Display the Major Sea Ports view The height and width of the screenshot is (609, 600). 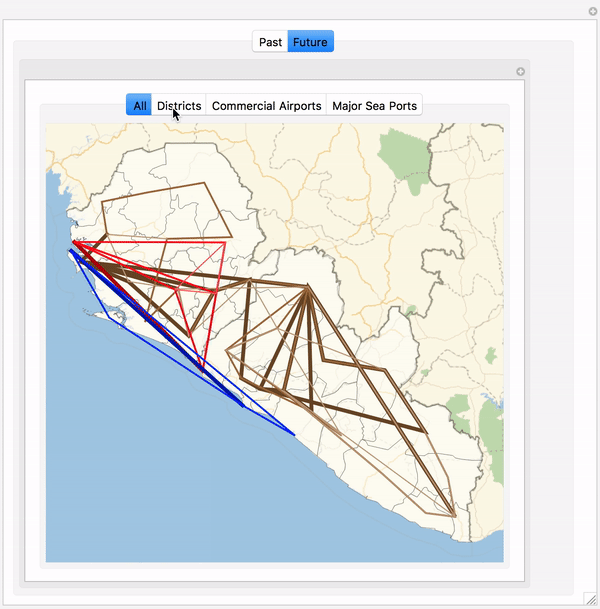[375, 105]
